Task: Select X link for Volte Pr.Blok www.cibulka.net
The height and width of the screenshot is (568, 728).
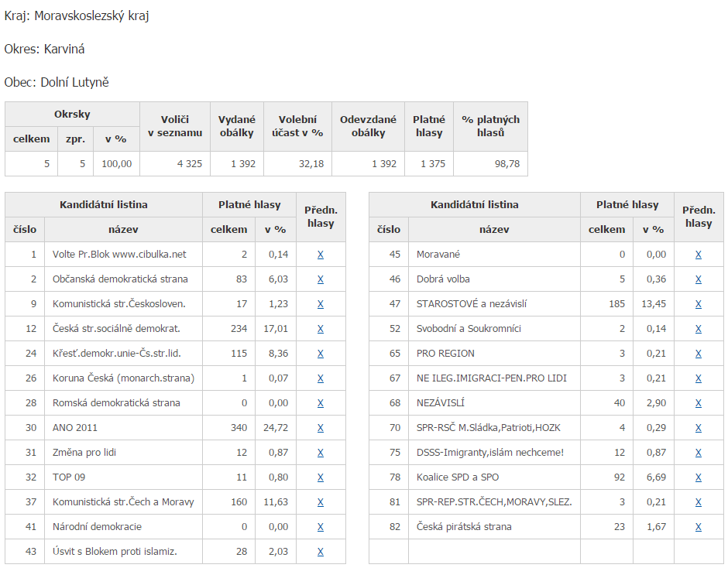Action: 320,255
